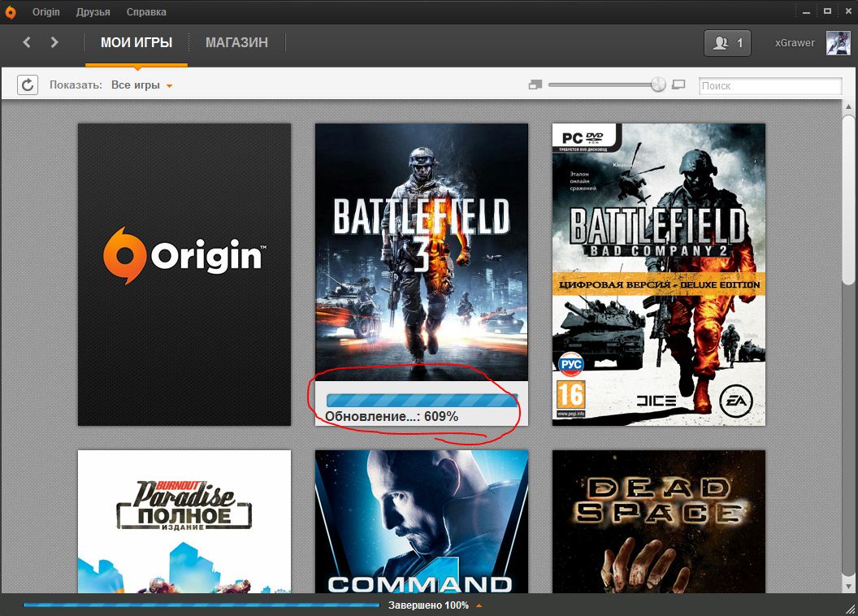Click the xGrawer username
The image size is (858, 616).
click(795, 43)
